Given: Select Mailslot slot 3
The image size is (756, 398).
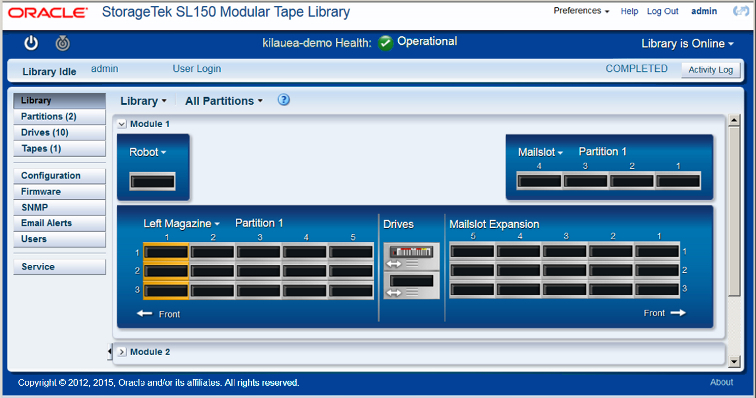Looking at the screenshot, I should (x=585, y=181).
